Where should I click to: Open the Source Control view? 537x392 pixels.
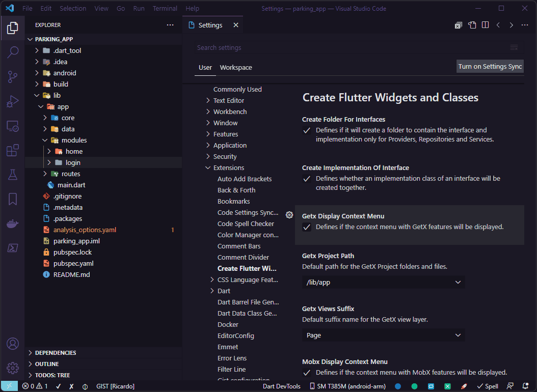(13, 77)
